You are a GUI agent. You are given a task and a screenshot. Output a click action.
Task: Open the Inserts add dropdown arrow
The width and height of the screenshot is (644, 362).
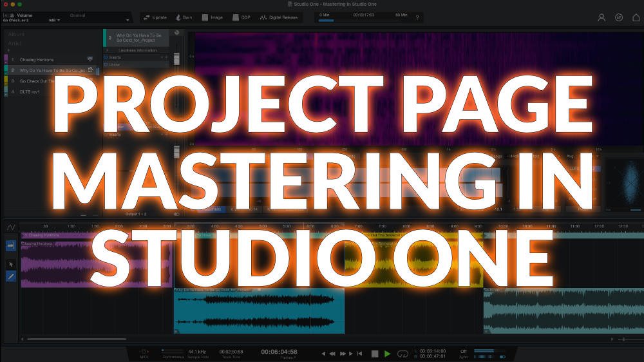click(162, 57)
